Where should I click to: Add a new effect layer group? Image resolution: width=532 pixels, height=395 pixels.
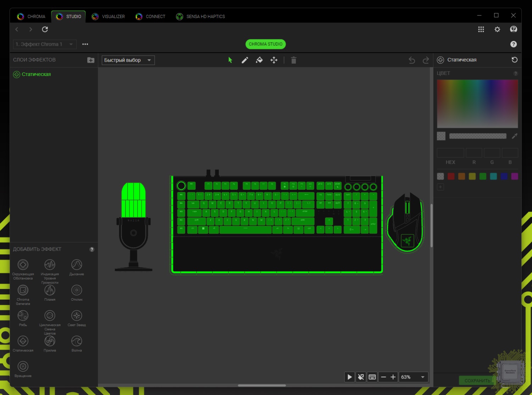91,60
